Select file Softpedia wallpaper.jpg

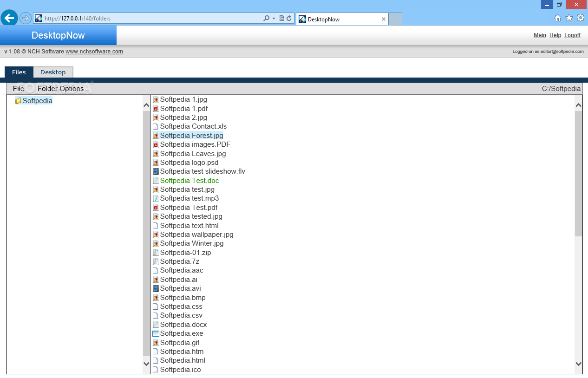click(x=197, y=235)
